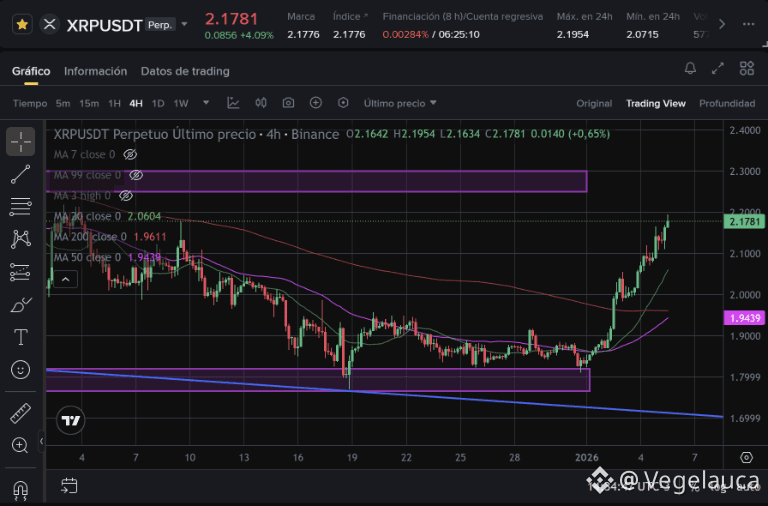Expand the chart to fullscreen
The width and height of the screenshot is (768, 506).
pyautogui.click(x=718, y=68)
